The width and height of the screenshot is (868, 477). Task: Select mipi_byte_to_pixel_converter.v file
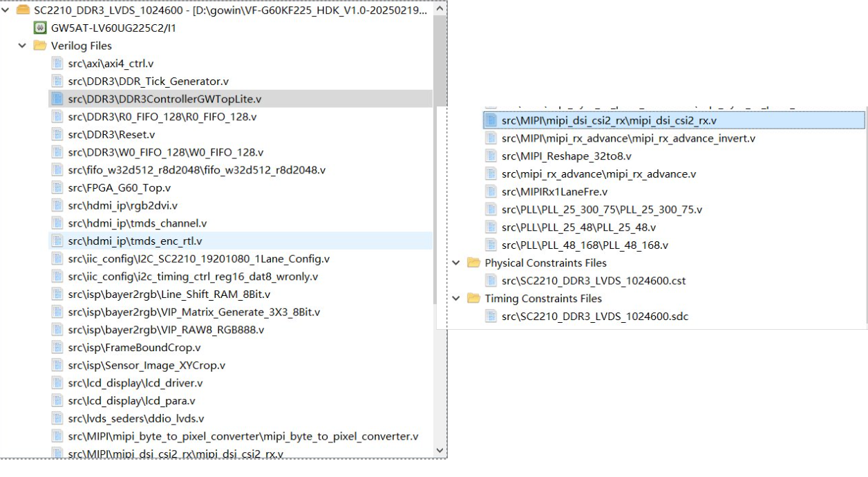tap(243, 436)
